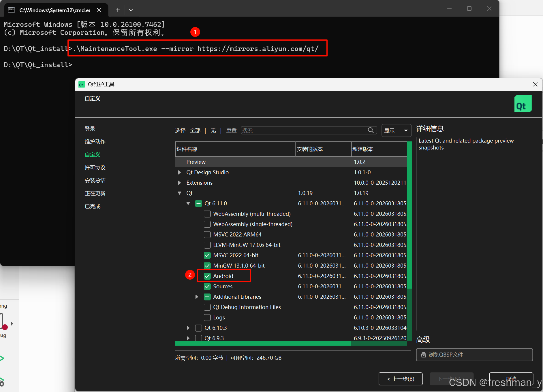This screenshot has width=543, height=392.
Task: Expand the Extensions tree node
Action: tap(180, 183)
